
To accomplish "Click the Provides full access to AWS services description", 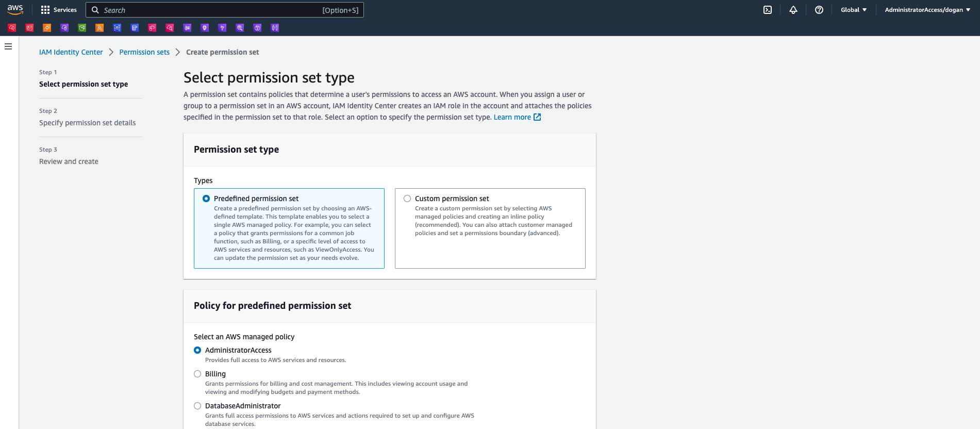I will (x=276, y=360).
